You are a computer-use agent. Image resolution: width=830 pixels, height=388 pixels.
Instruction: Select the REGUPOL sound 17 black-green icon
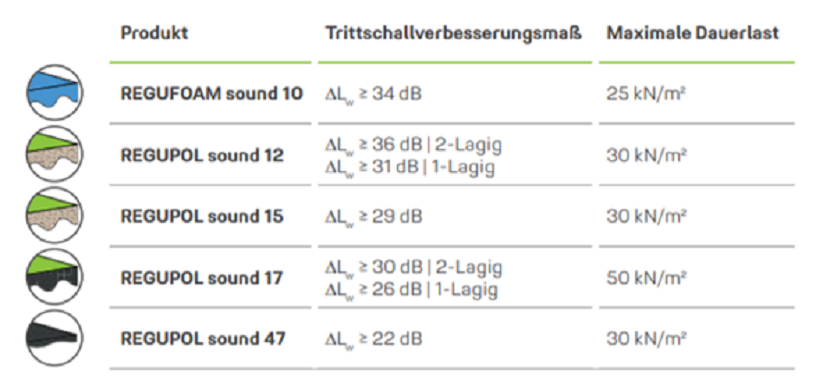coord(55,277)
